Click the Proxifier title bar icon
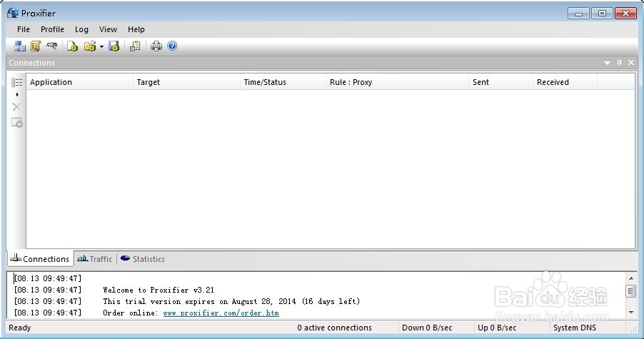The height and width of the screenshot is (339, 644). click(x=13, y=13)
